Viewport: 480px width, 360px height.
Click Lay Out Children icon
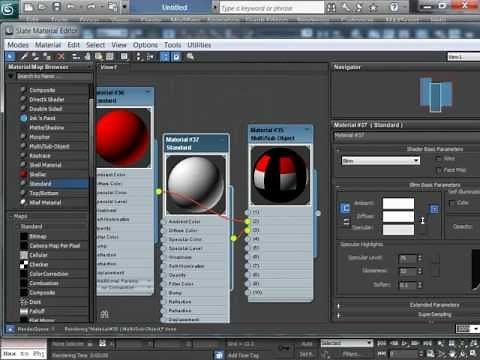[150, 57]
